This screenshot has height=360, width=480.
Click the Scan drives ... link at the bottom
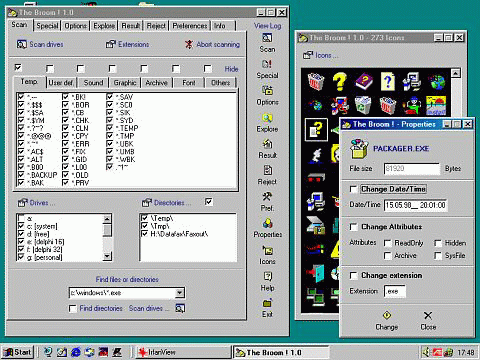click(x=149, y=308)
